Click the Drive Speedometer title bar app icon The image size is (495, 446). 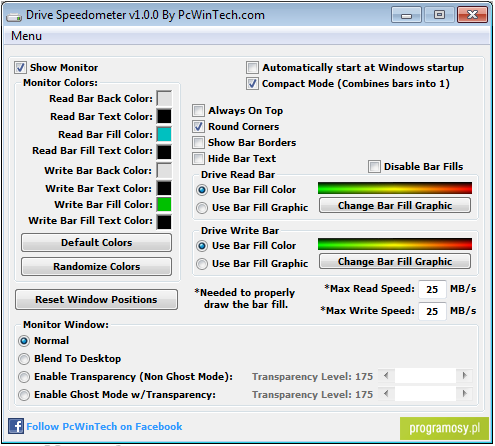[14, 16]
